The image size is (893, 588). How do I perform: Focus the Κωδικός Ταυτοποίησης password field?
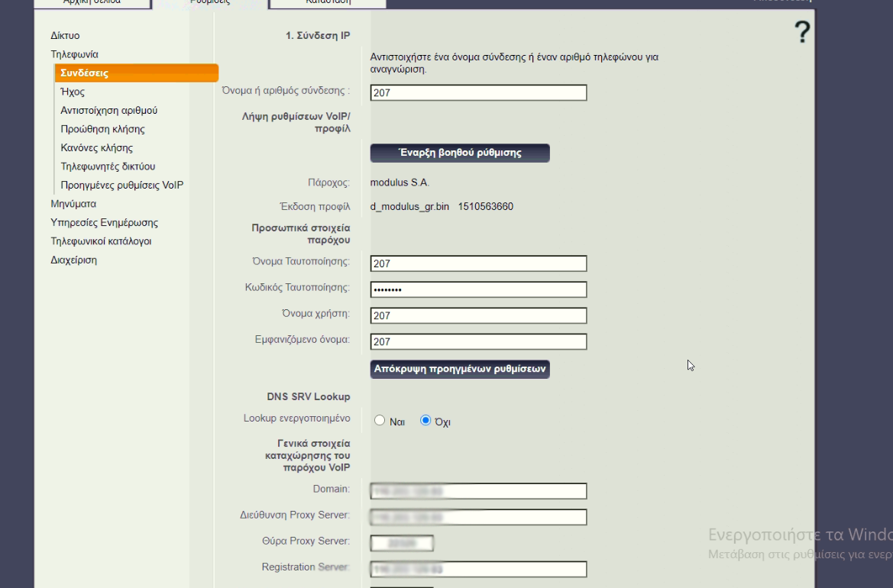478,290
